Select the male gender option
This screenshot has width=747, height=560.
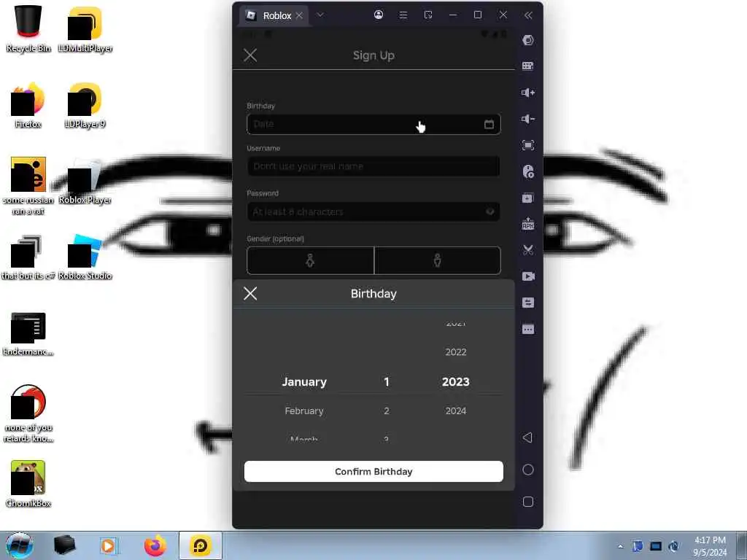click(x=438, y=260)
